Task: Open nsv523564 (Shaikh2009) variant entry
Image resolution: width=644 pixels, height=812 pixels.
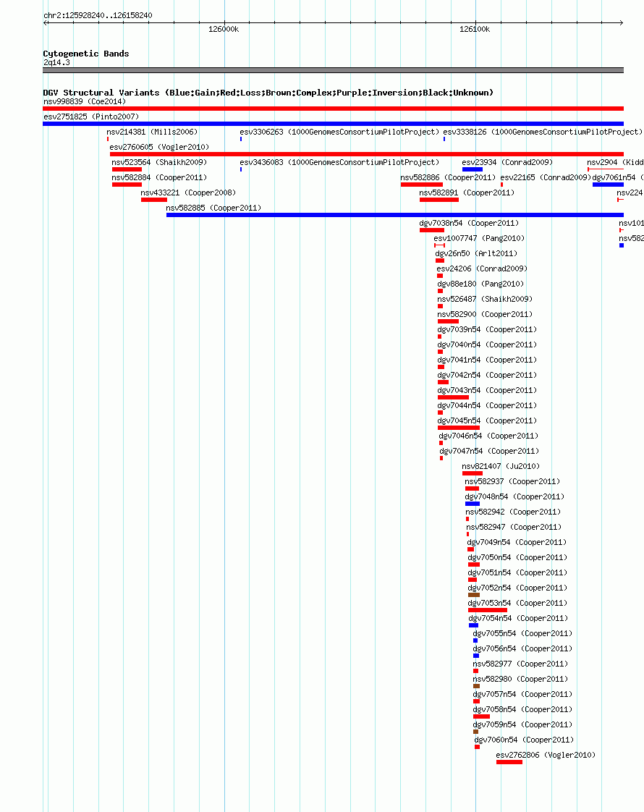Action: point(159,162)
